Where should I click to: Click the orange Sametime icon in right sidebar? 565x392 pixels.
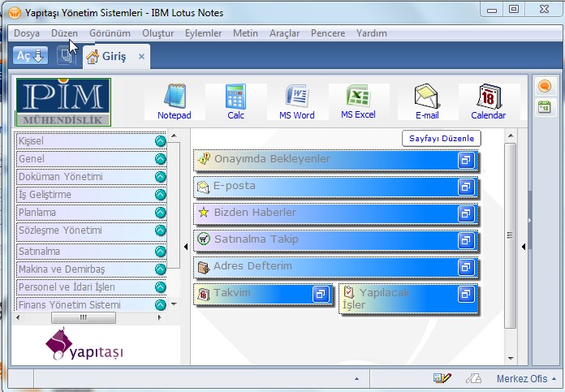point(544,87)
